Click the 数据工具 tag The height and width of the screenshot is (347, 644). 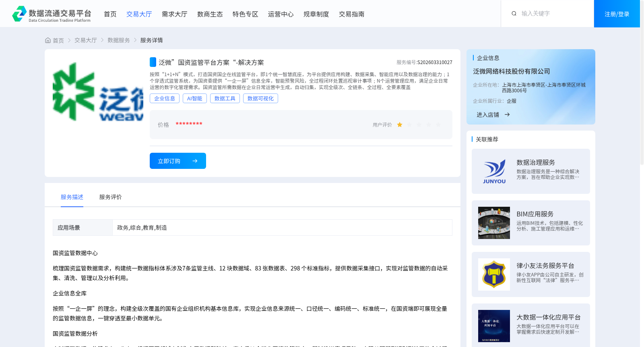click(225, 98)
